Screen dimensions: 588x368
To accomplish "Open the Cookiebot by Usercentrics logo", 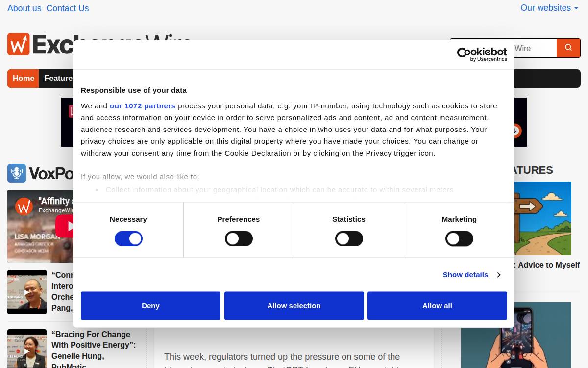I will coord(482,54).
